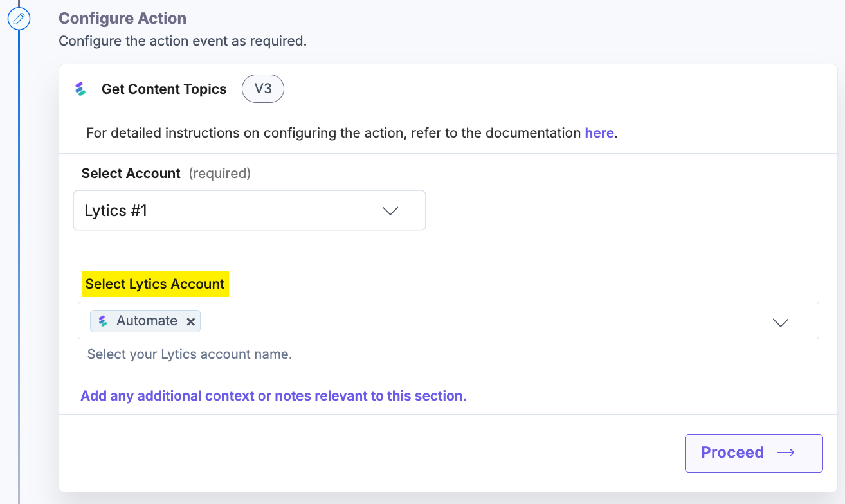Image resolution: width=845 pixels, height=504 pixels.
Task: Click the Proceed button
Action: (754, 453)
